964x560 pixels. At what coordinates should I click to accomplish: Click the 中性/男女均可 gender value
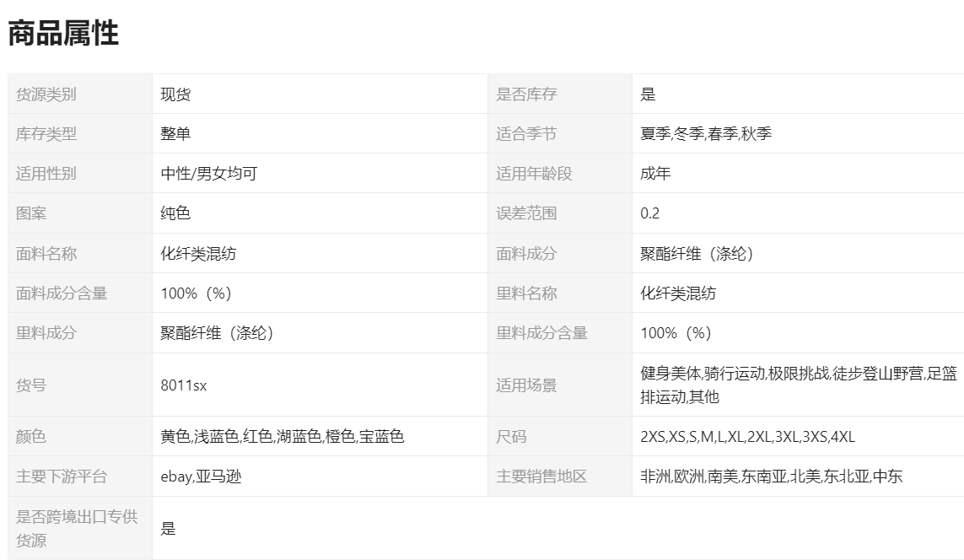[x=208, y=174]
